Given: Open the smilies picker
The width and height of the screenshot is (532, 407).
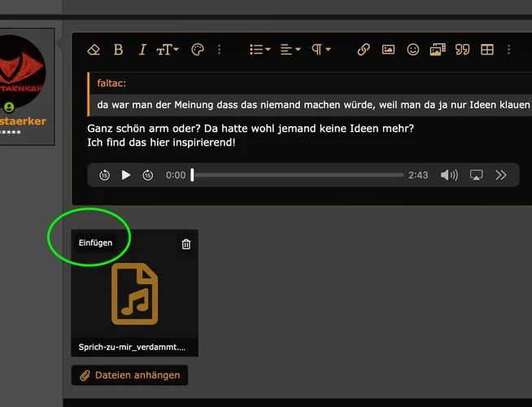Looking at the screenshot, I should click(x=413, y=50).
